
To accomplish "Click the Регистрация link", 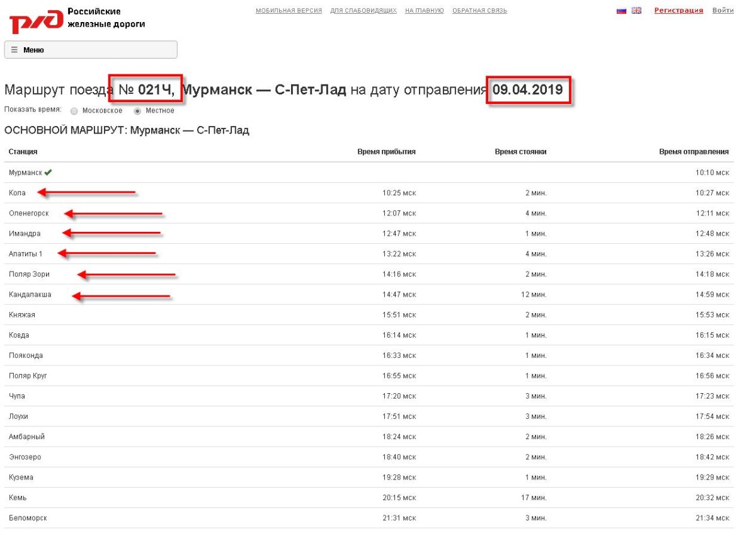I will click(x=679, y=10).
